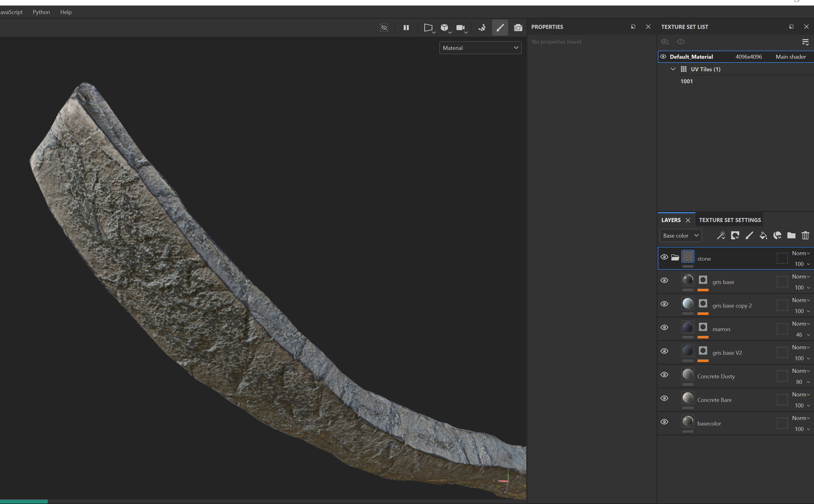
Task: Open blend mode dropdown for gris base
Action: [801, 277]
